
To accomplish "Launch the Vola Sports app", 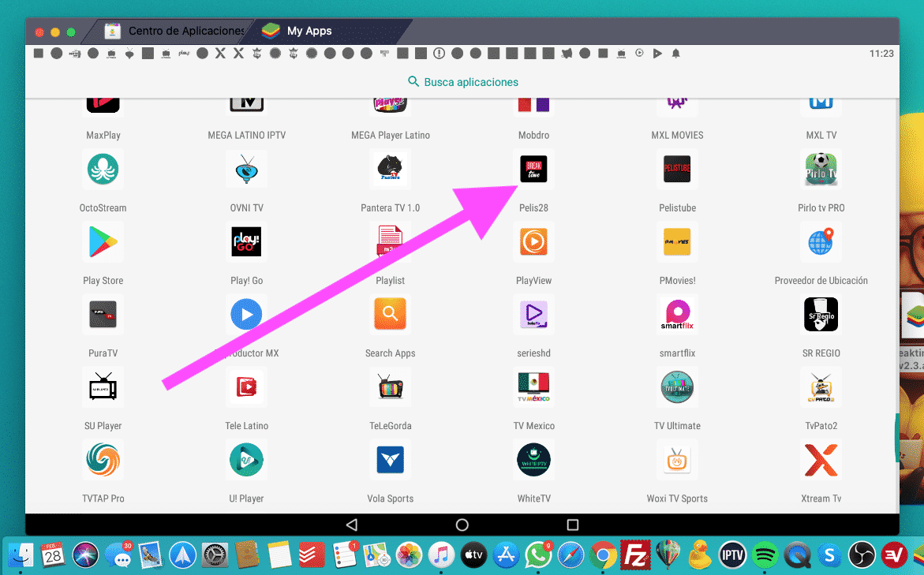I will (x=390, y=460).
